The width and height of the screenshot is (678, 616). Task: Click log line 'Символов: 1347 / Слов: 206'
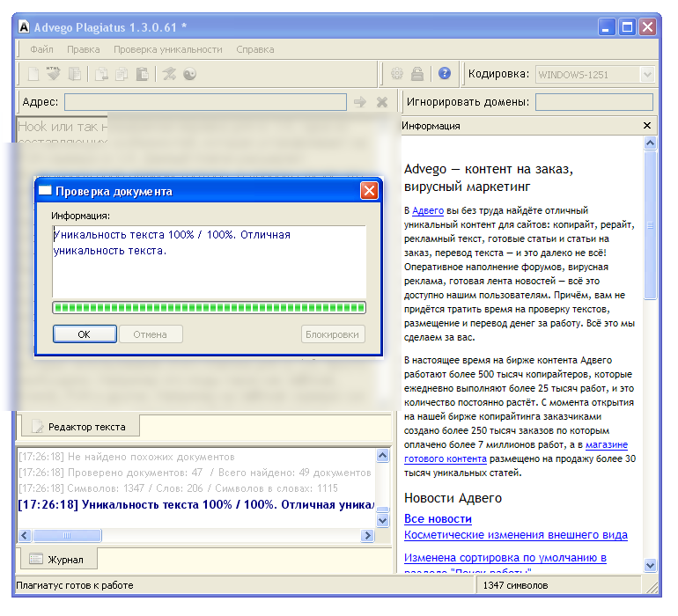178,488
